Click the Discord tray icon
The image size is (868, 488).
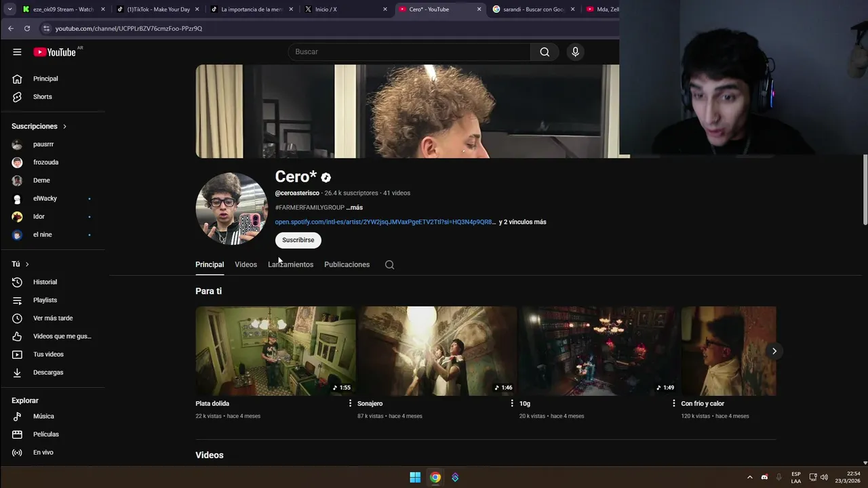(764, 477)
